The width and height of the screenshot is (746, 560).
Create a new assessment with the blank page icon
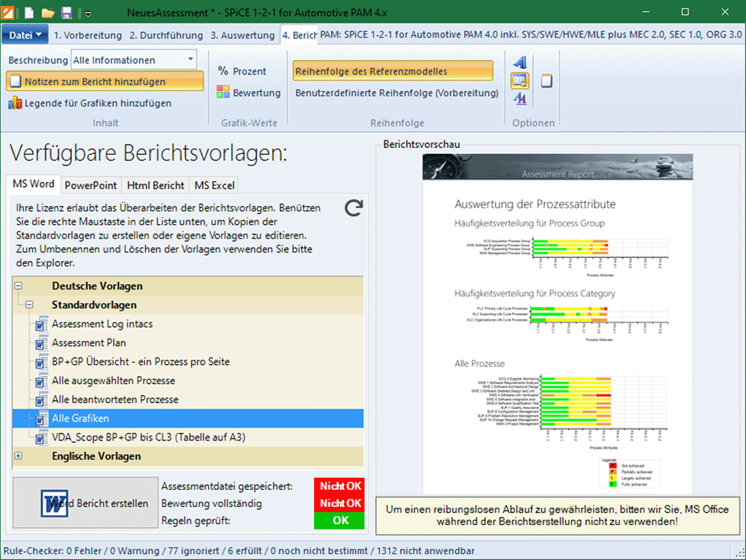[x=29, y=13]
